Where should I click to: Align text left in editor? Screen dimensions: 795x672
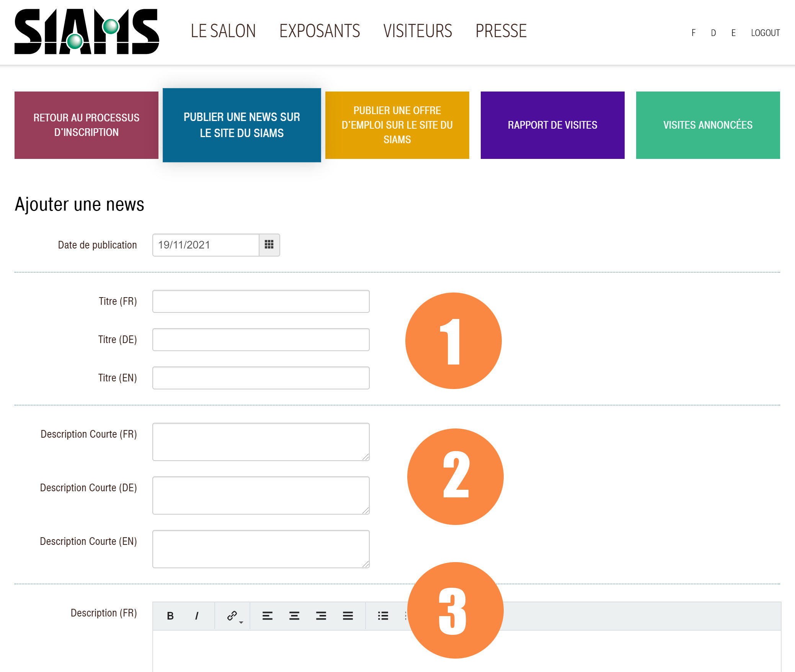tap(267, 616)
